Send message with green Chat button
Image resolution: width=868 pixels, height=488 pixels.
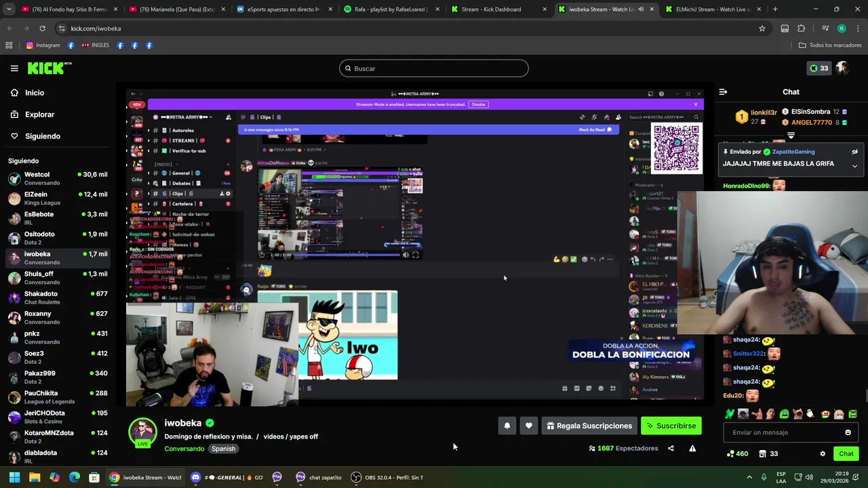pos(846,453)
